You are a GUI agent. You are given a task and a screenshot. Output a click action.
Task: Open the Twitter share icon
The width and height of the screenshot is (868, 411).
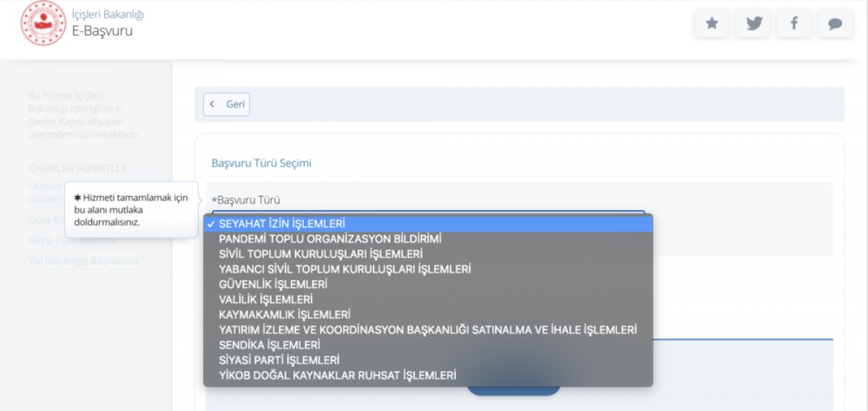pyautogui.click(x=753, y=24)
